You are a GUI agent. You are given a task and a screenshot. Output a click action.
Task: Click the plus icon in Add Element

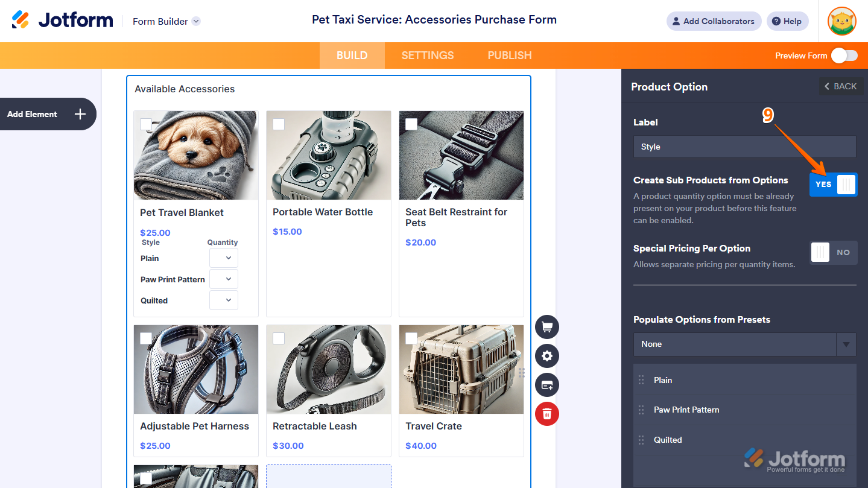pos(80,114)
